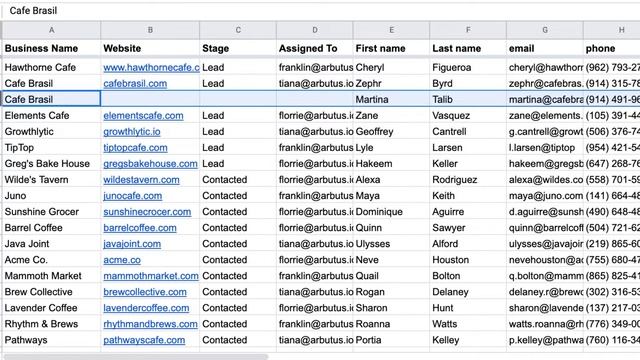Image resolution: width=640 pixels, height=360 pixels.
Task: Select column F header
Action: 468,30
